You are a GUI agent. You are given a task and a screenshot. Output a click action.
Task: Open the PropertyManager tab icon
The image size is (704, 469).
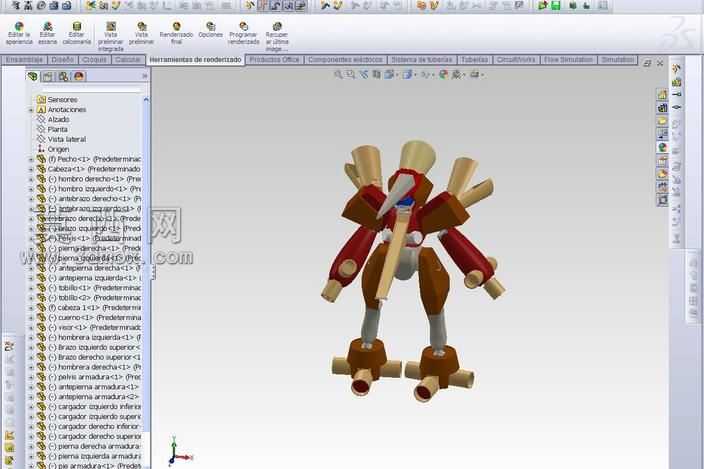(48, 76)
